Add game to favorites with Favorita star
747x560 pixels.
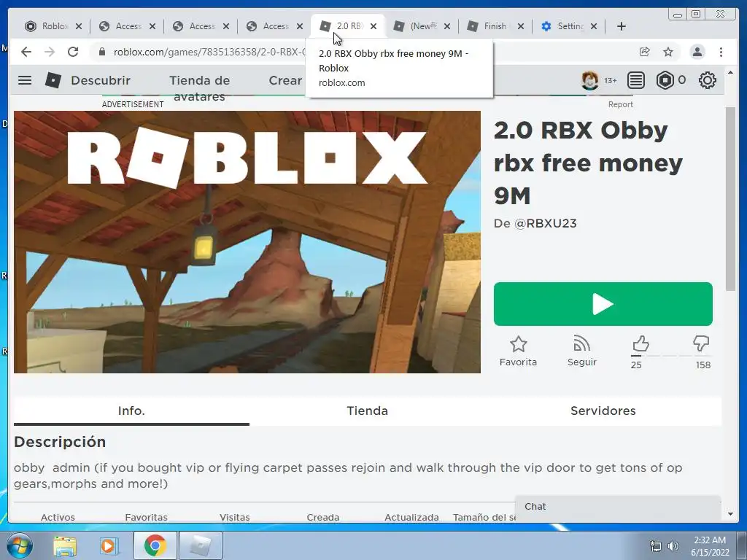(519, 351)
